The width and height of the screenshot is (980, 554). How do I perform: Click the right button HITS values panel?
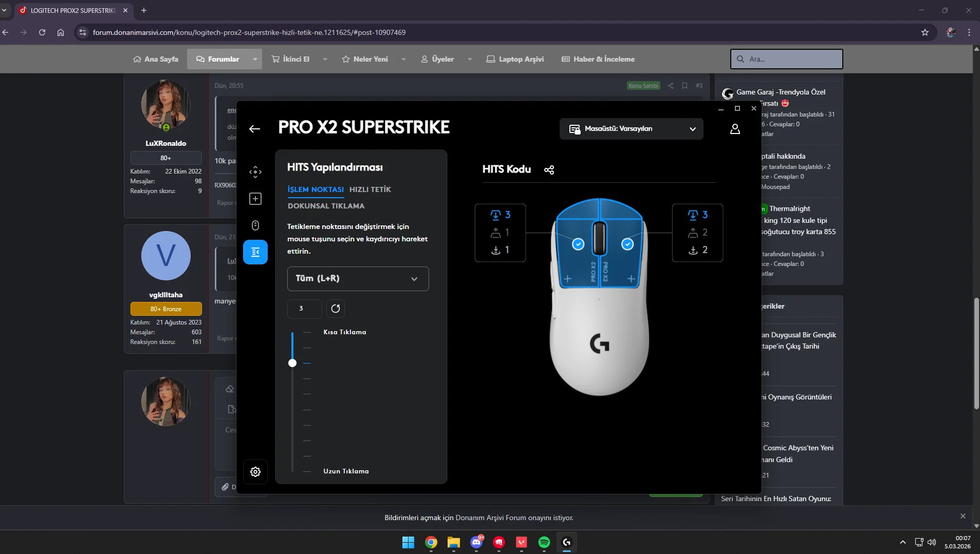pos(697,233)
